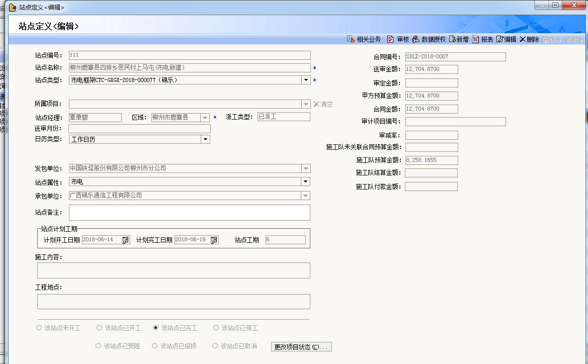Expand the 站点类型 dropdown

(306, 80)
